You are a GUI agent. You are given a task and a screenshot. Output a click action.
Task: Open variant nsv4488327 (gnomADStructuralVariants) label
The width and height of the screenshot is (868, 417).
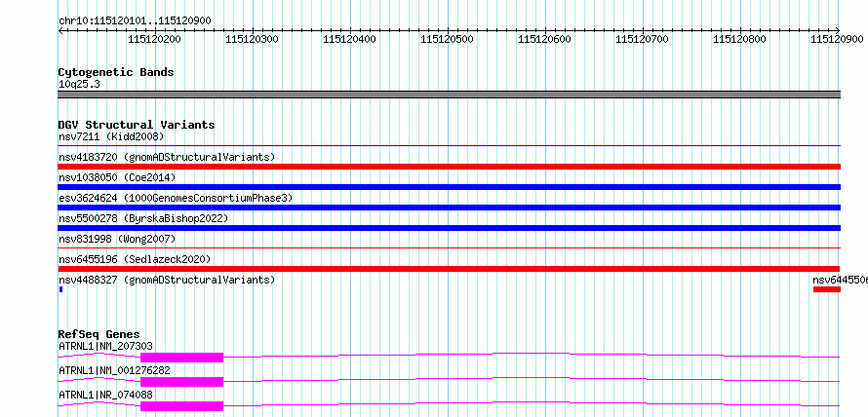167,280
